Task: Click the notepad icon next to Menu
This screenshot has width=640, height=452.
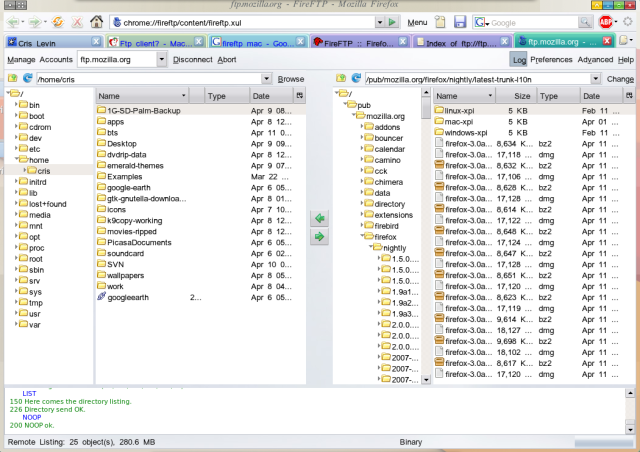Action: pos(440,22)
